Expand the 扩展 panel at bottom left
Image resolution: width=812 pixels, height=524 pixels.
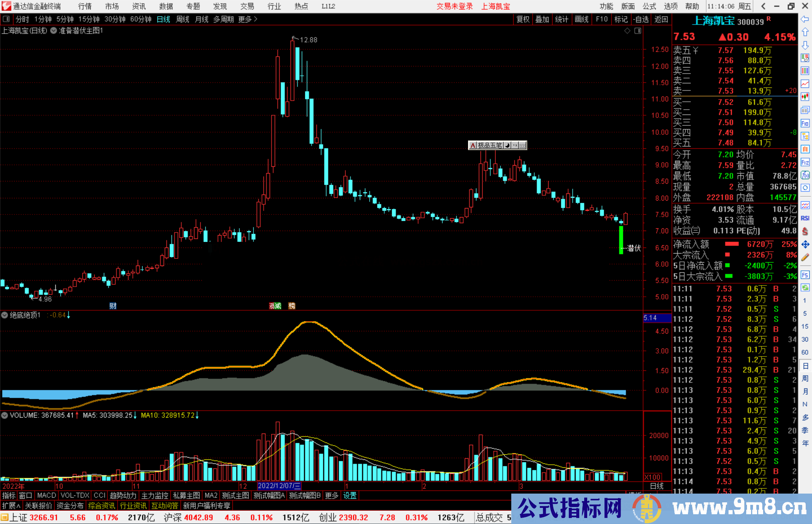[11, 506]
